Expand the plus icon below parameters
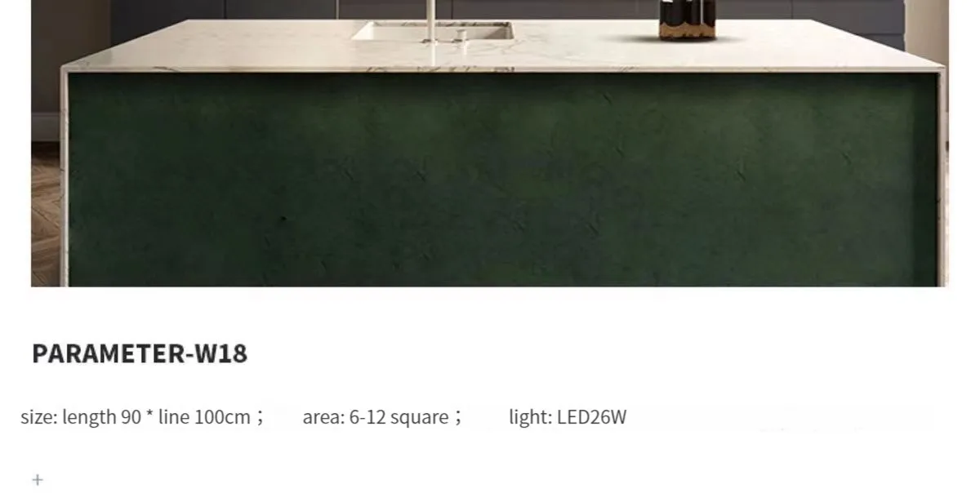This screenshot has width=980, height=502. point(38,480)
